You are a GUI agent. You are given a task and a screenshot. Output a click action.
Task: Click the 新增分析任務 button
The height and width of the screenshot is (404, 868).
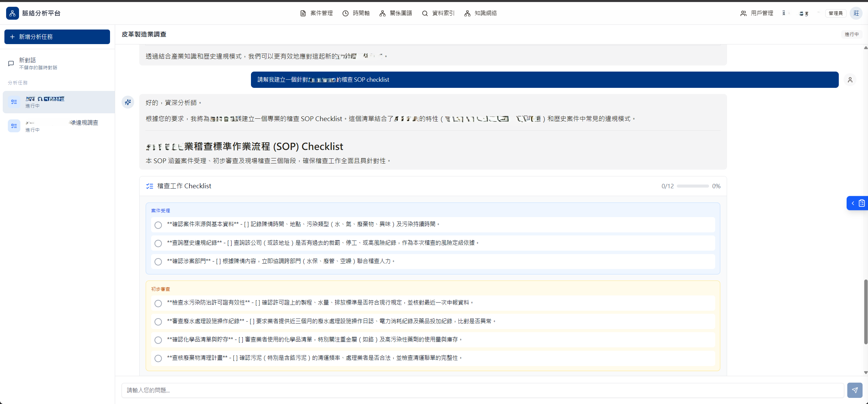point(57,37)
